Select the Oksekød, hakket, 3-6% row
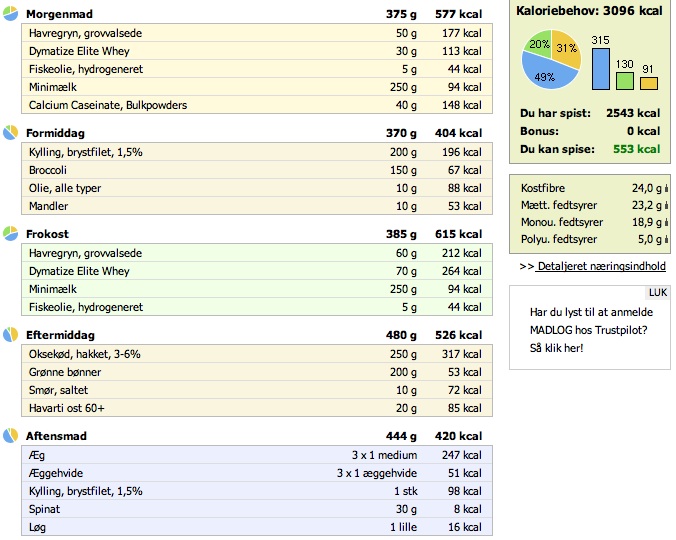 [257, 354]
